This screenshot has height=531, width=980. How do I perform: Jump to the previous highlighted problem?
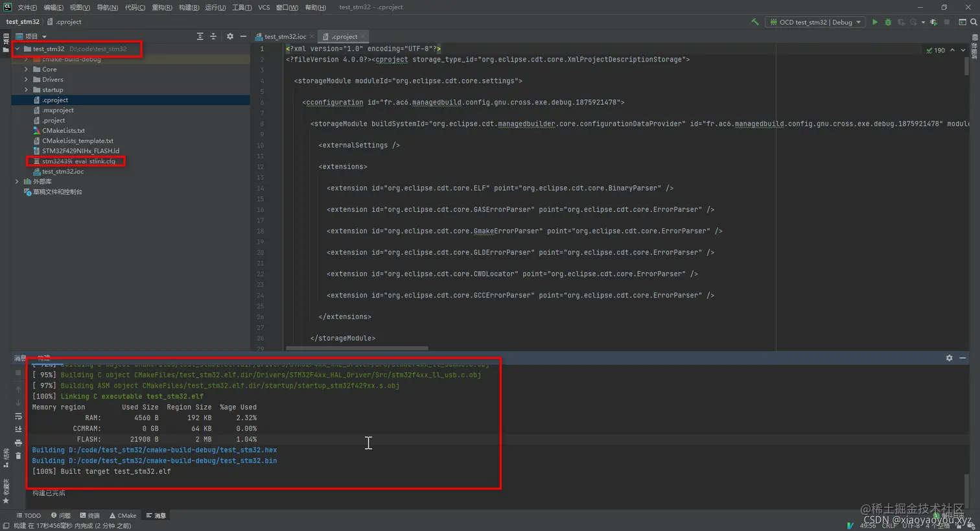point(952,50)
